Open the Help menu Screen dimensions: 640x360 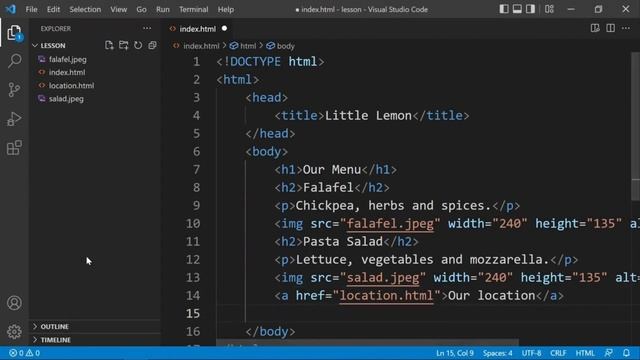click(x=226, y=9)
